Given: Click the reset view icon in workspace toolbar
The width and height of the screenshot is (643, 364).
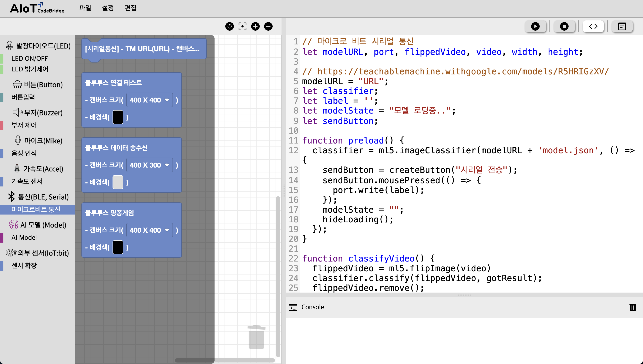Looking at the screenshot, I should click(229, 26).
